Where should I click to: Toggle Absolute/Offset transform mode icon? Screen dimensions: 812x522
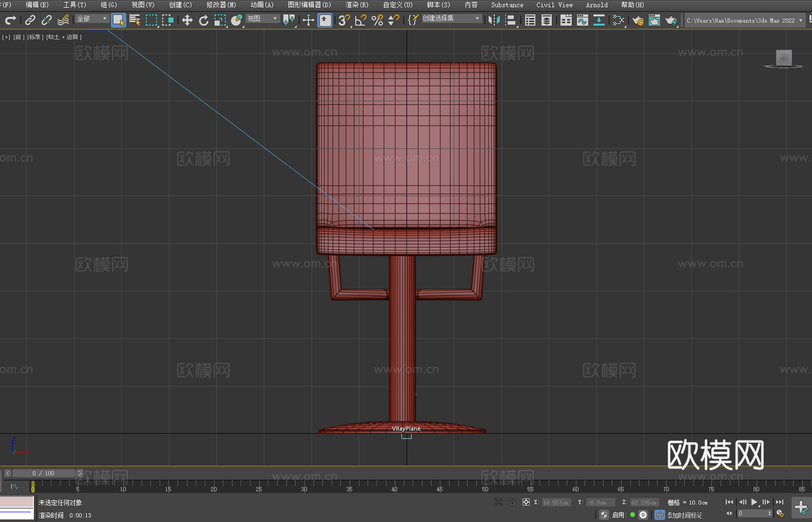click(526, 502)
